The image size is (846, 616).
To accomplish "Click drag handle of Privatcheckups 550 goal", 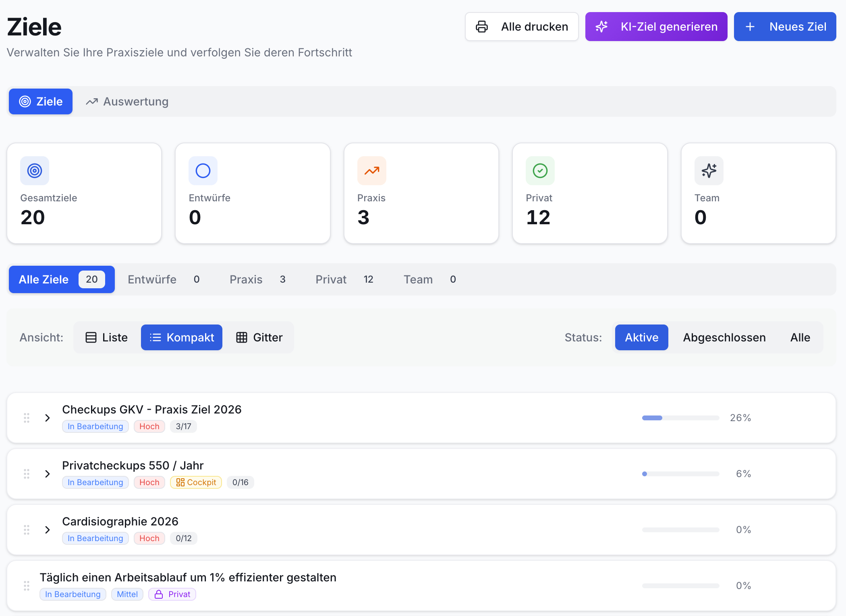I will [27, 474].
